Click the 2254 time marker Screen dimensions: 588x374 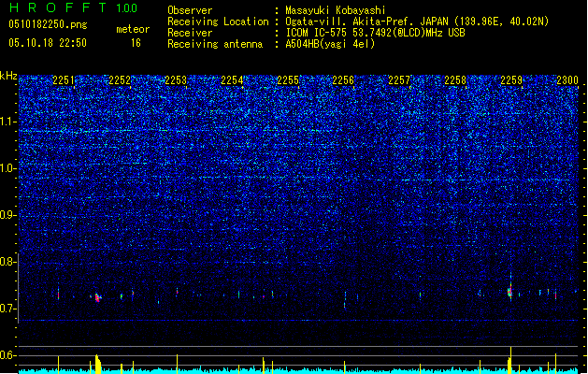click(232, 79)
